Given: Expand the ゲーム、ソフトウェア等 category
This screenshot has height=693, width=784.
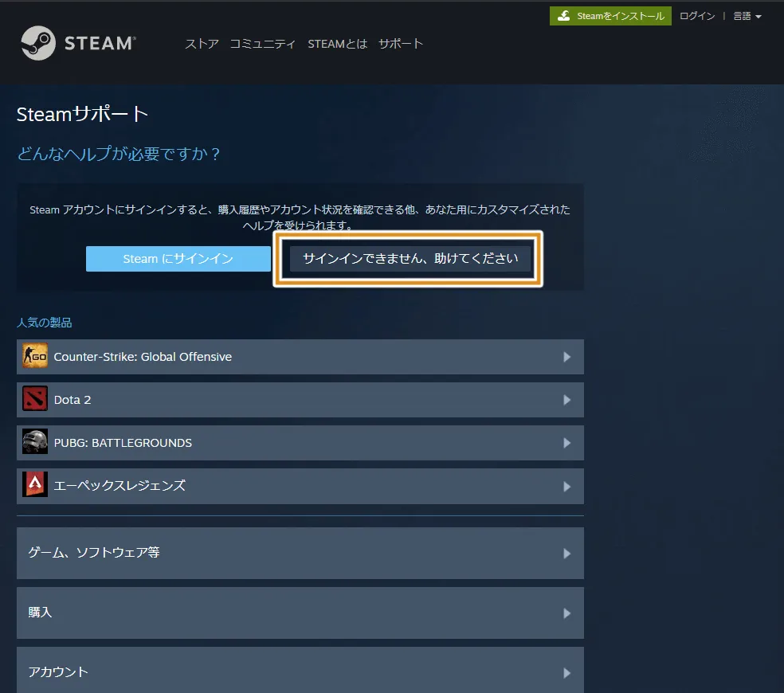Looking at the screenshot, I should (x=300, y=553).
